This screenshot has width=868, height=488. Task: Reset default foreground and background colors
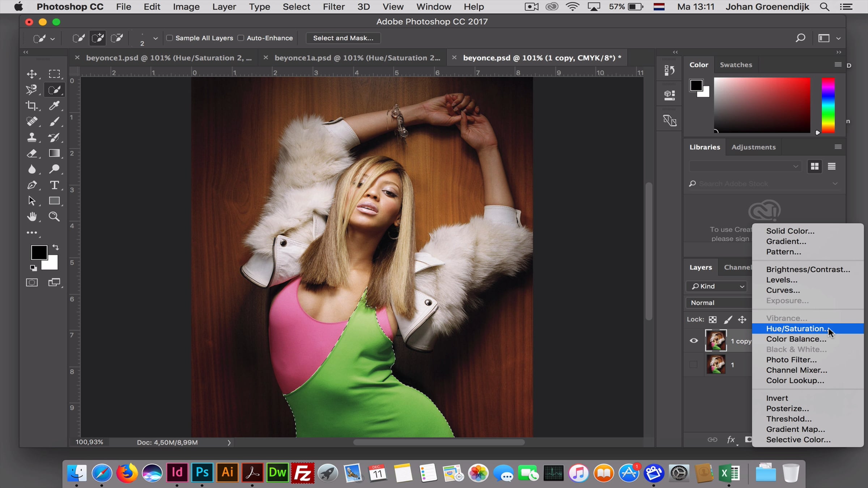33,268
